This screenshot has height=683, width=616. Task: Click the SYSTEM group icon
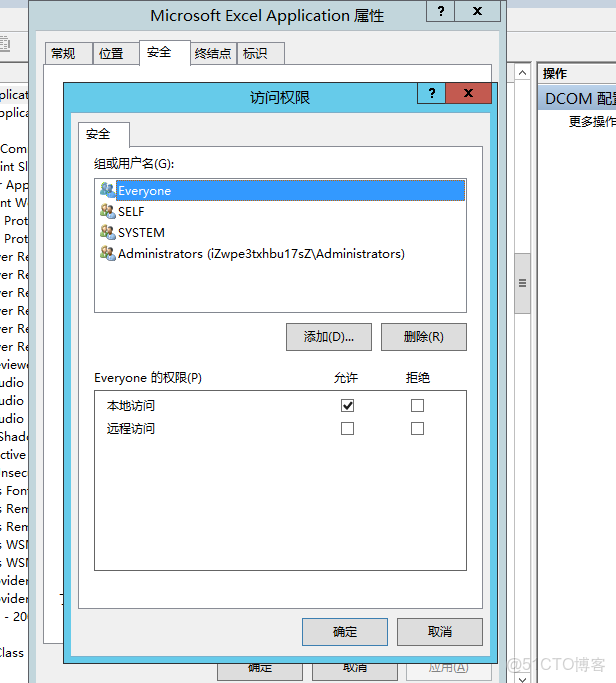[108, 231]
